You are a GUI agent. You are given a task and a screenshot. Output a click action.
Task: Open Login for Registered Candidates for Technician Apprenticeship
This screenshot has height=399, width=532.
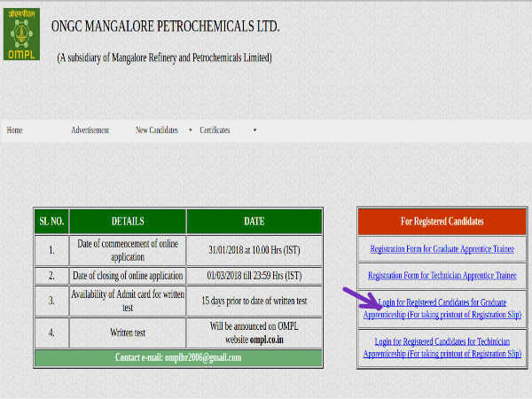442,348
